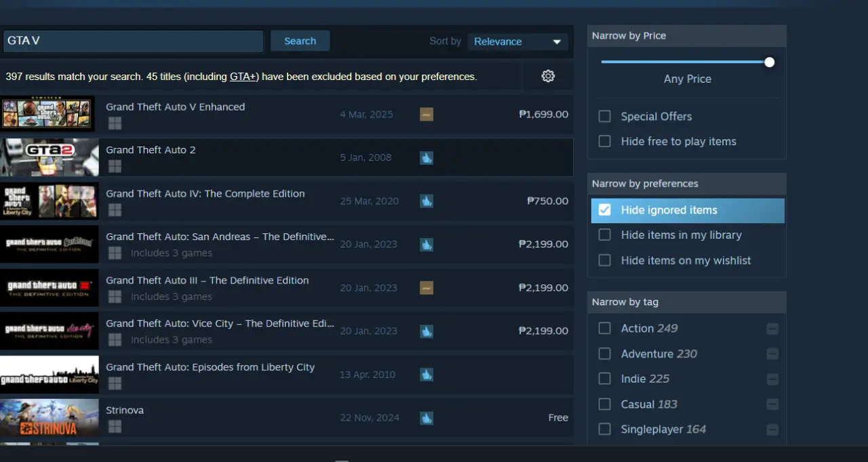Click the 4 Mar, 2025 release date
The height and width of the screenshot is (462, 868).
[x=366, y=114]
